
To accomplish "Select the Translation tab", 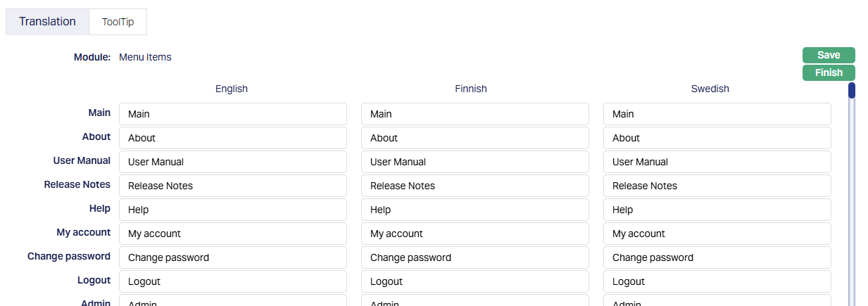I will (x=47, y=22).
